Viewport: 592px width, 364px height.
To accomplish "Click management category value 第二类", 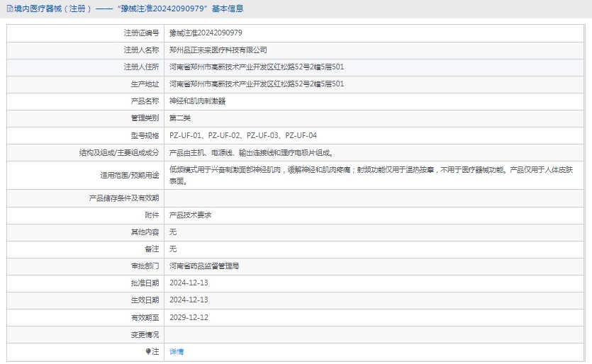I will (x=180, y=118).
